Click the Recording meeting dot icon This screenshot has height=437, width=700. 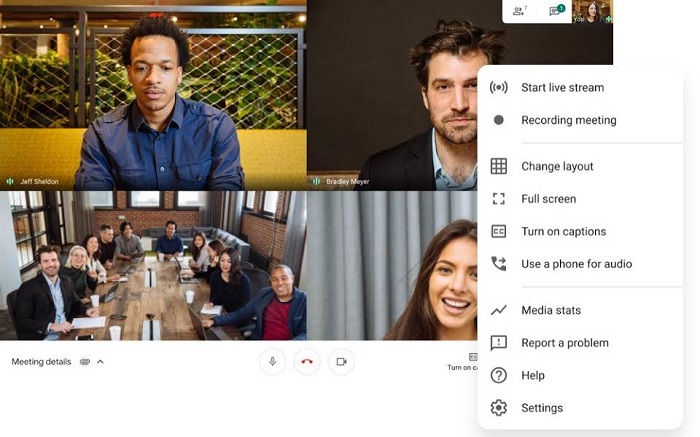pos(499,120)
